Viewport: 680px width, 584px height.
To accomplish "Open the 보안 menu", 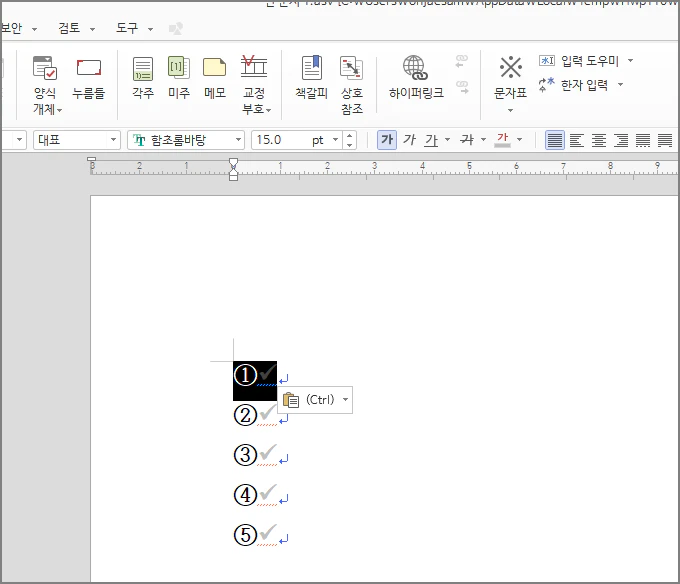I will [12, 28].
